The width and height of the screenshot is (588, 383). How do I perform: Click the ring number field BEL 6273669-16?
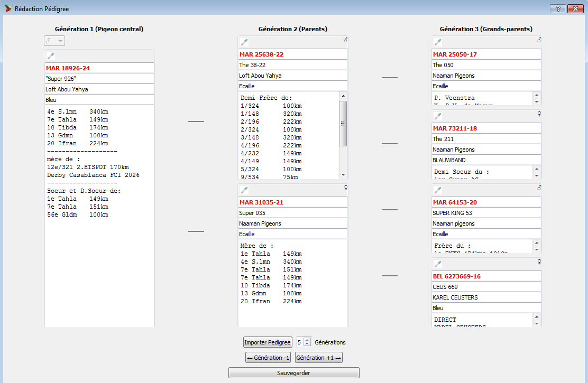(x=486, y=276)
